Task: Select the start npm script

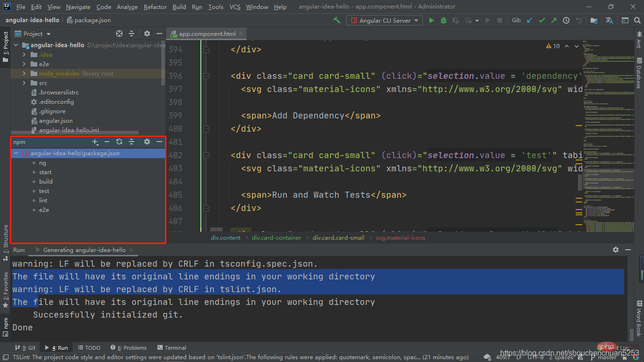Action: pyautogui.click(x=45, y=172)
